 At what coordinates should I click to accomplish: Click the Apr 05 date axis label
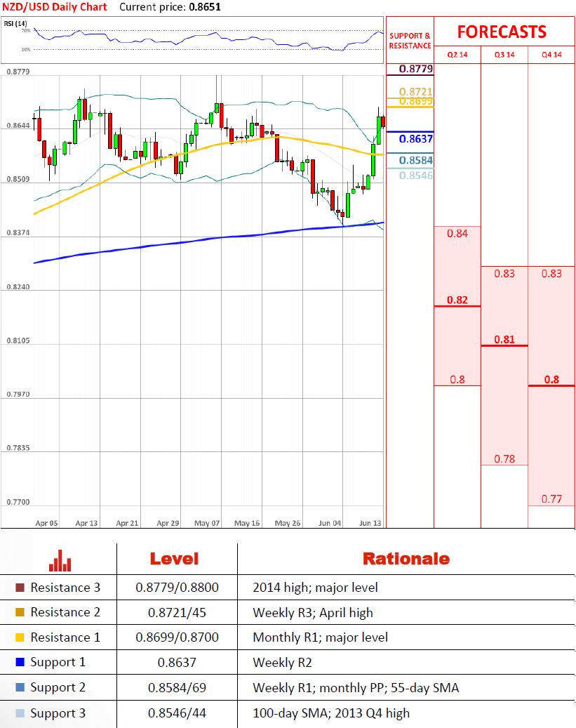pos(46,523)
